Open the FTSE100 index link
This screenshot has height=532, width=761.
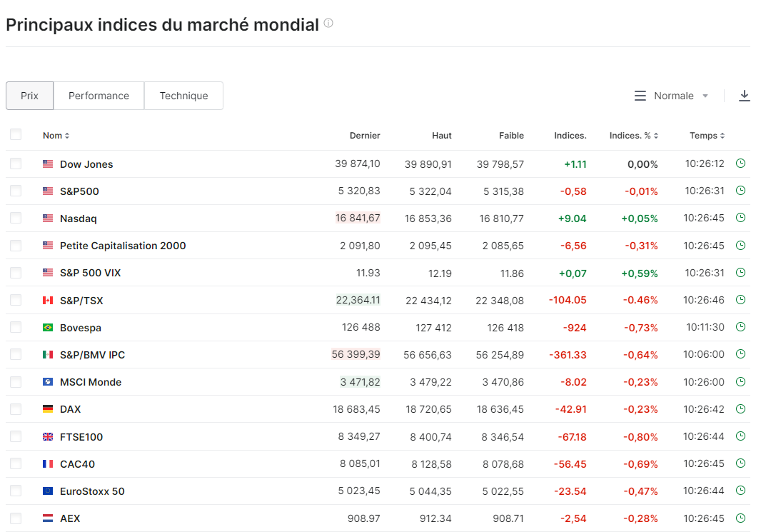tap(81, 437)
